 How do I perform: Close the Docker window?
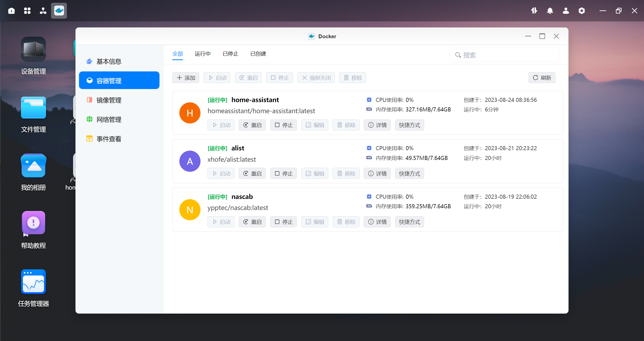click(x=556, y=36)
